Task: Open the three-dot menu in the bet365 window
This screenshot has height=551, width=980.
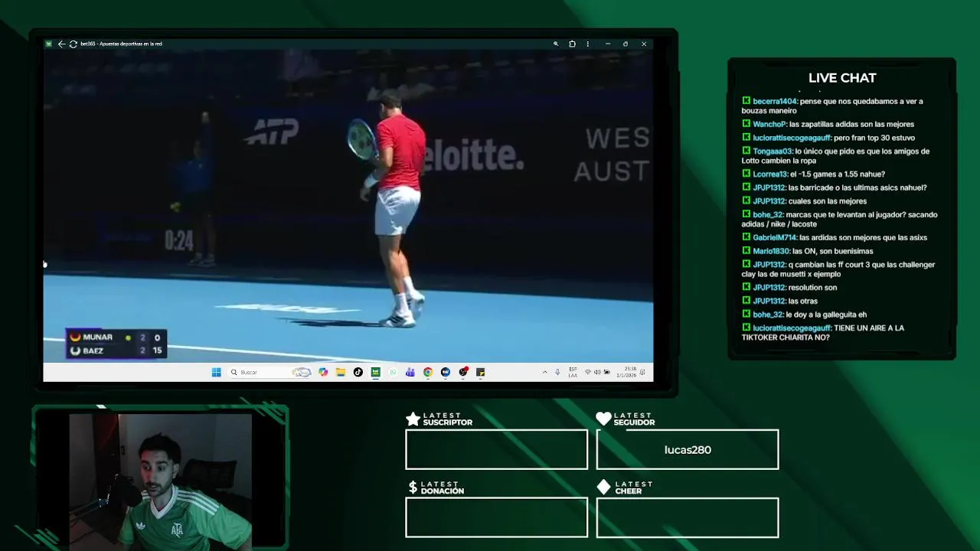Action: point(587,44)
